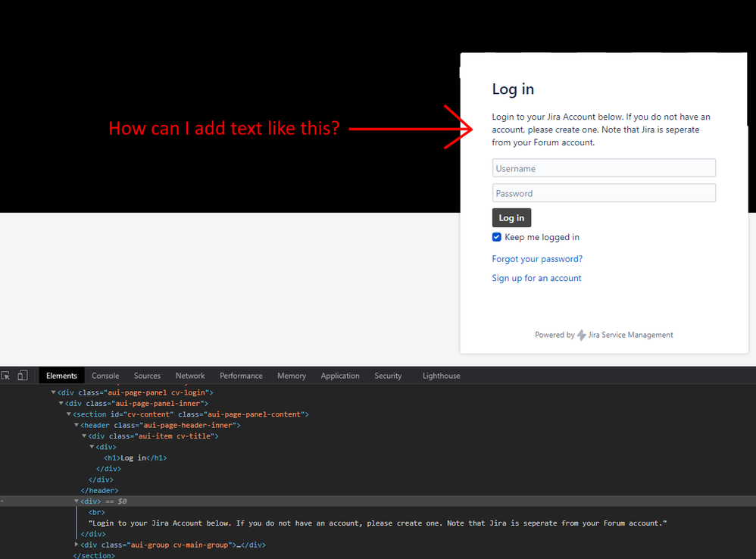Click the Password input field
Image resolution: width=756 pixels, height=559 pixels.
pos(604,192)
